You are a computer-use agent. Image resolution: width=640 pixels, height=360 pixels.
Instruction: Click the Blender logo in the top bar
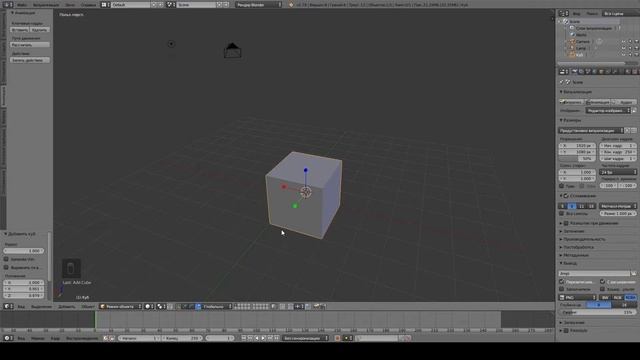(x=291, y=4)
